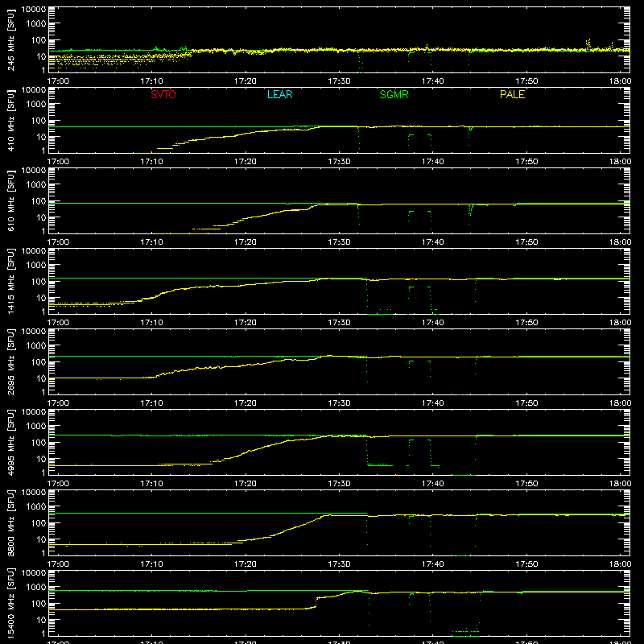The height and width of the screenshot is (644, 644).
Task: Click 17:30 time label of 610 MHz plot
Action: (339, 242)
